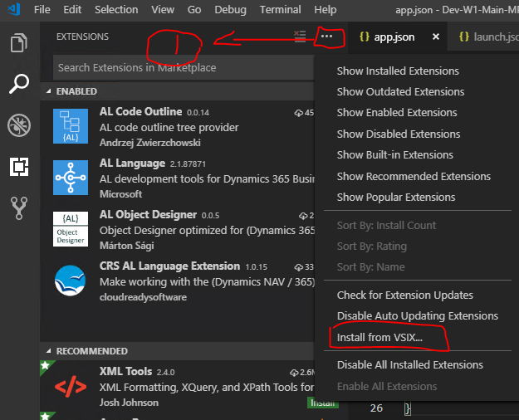This screenshot has width=519, height=420.
Task: Open the Search view in activity bar
Action: coord(19,84)
